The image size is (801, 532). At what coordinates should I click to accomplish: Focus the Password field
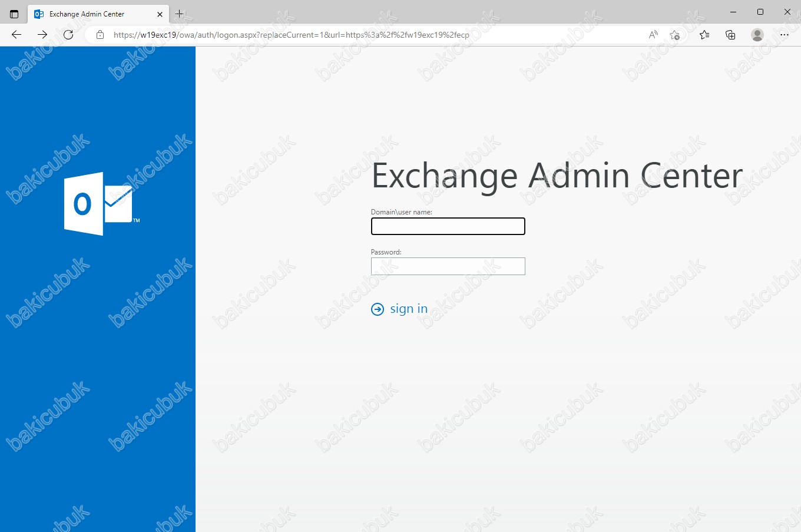pyautogui.click(x=448, y=266)
